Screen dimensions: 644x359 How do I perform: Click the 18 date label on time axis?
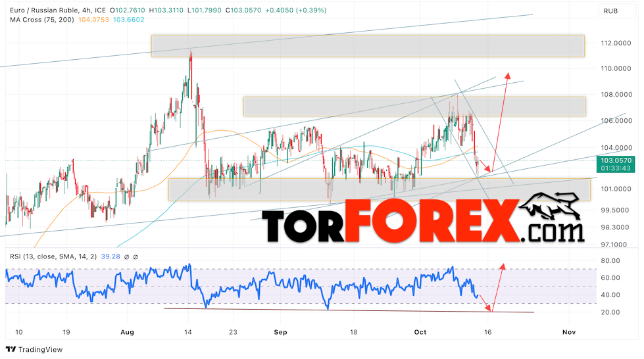[x=354, y=332]
